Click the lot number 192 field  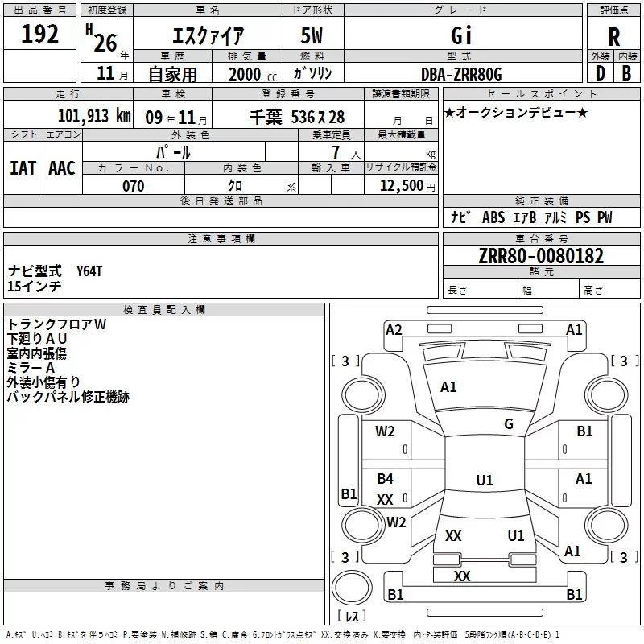pyautogui.click(x=40, y=35)
